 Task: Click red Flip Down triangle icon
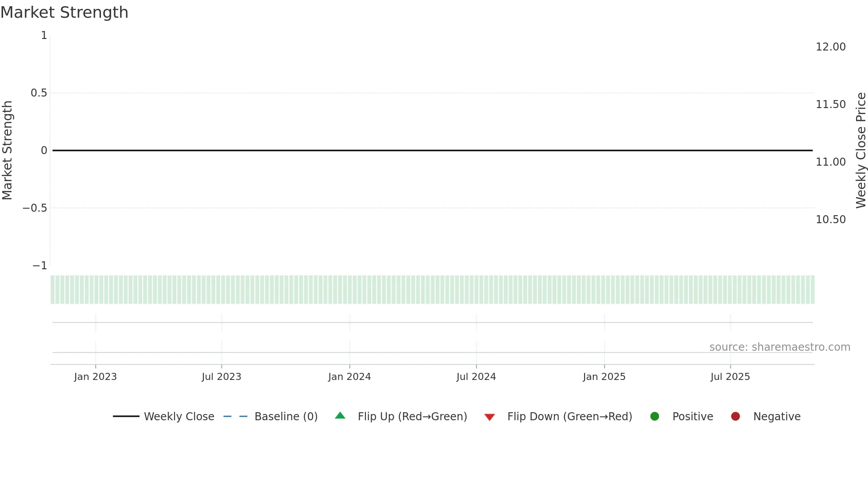coord(489,417)
